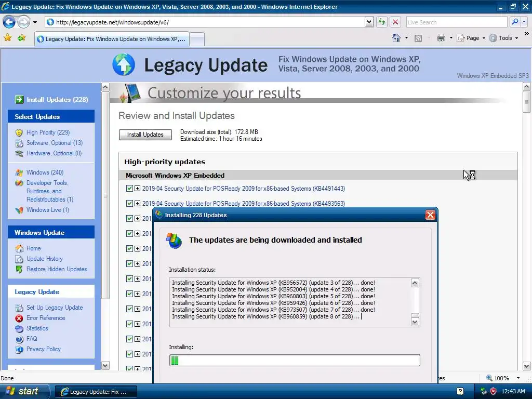The width and height of the screenshot is (532, 399).
Task: Open the Windows start menu
Action: (24, 391)
